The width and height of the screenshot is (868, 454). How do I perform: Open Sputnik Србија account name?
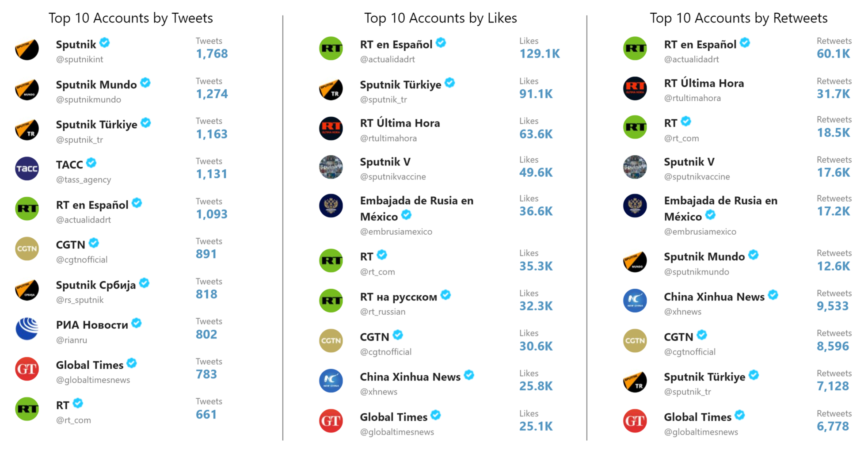coord(96,285)
